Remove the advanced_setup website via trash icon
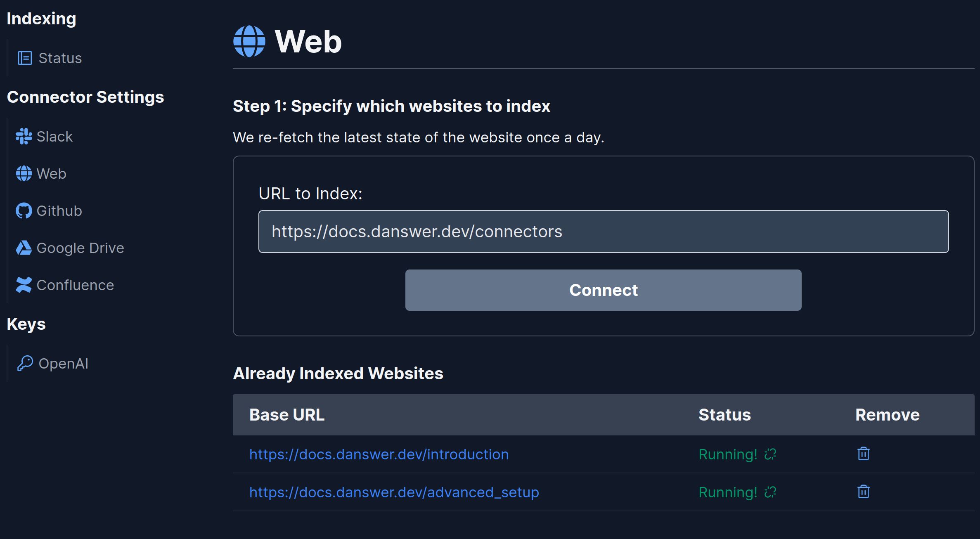The width and height of the screenshot is (980, 539). pyautogui.click(x=863, y=492)
